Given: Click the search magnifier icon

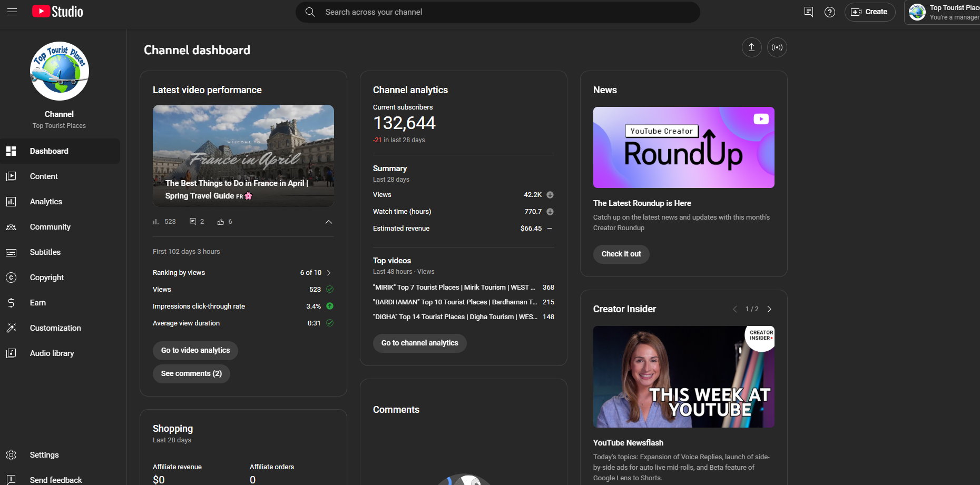Looking at the screenshot, I should coord(310,12).
